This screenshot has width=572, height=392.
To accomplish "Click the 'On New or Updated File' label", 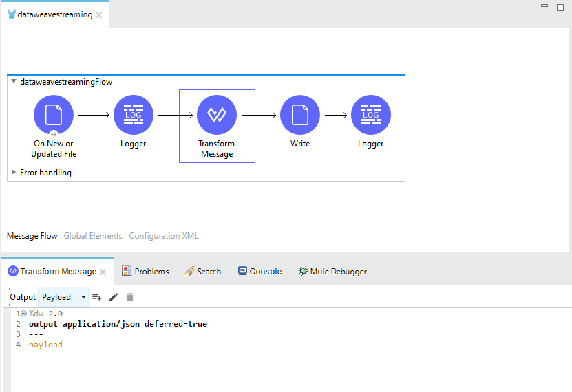I will coord(54,149).
